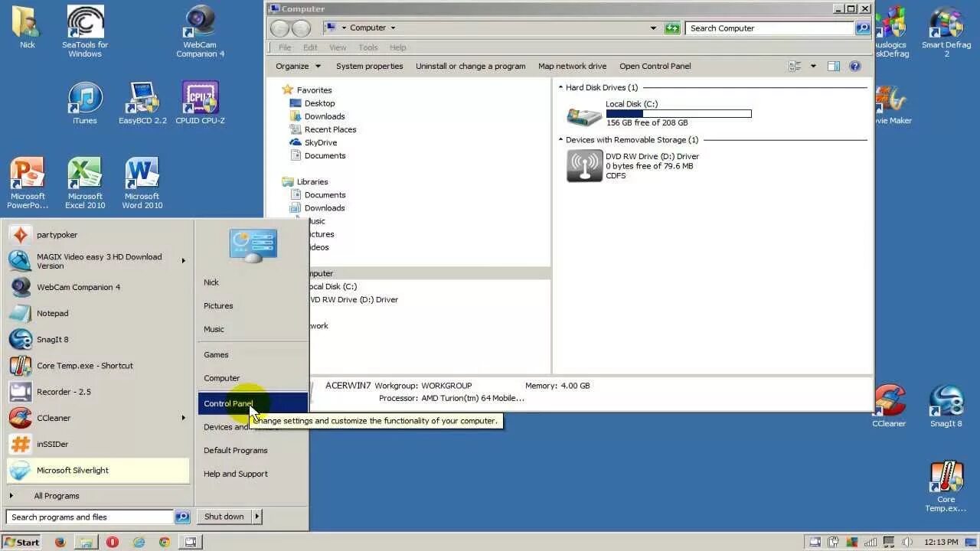Viewport: 980px width, 551px height.
Task: Click System properties button
Action: click(x=369, y=67)
